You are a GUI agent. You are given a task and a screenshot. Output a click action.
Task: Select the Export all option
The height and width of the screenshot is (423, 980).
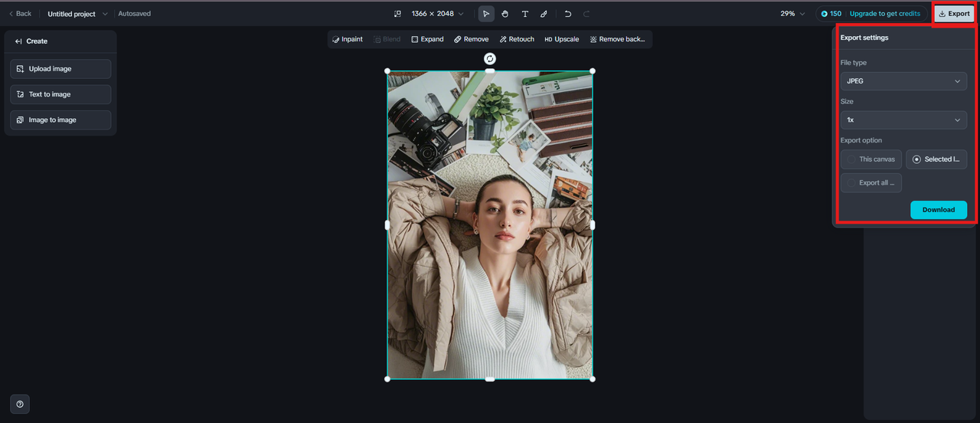point(871,183)
